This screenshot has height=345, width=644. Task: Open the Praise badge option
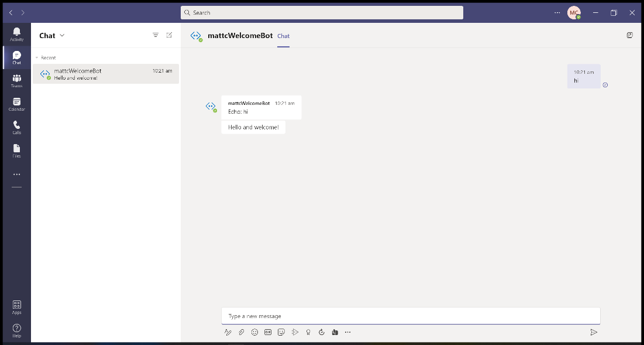308,332
